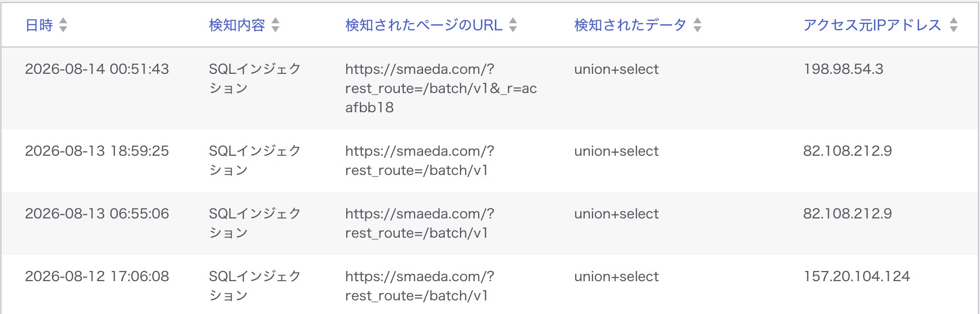This screenshot has height=314, width=980.
Task: Select 検知されたページのURL header label
Action: click(x=424, y=25)
